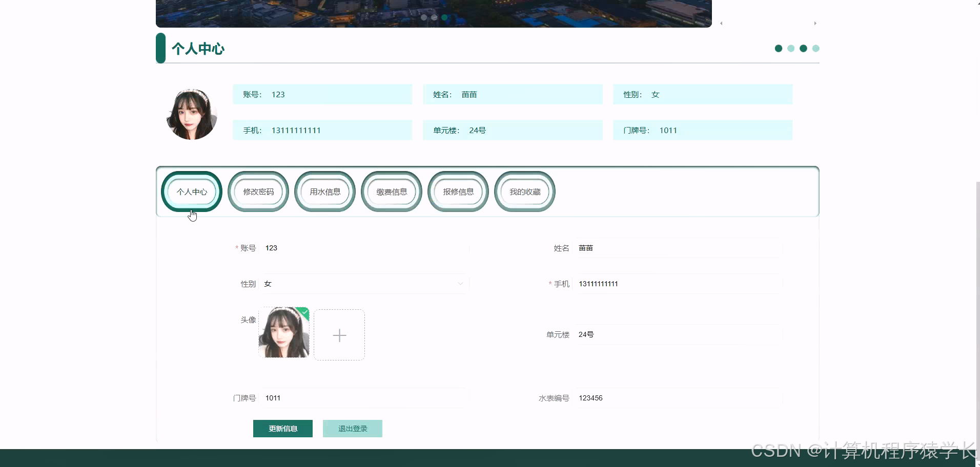Open the 报修信息 tab
The height and width of the screenshot is (467, 980).
click(x=458, y=191)
